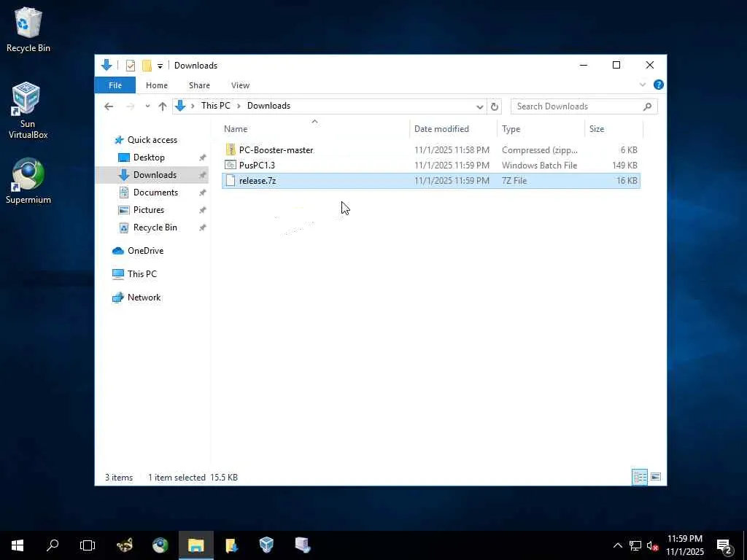Switch to Details view layout
This screenshot has width=747, height=560.
click(639, 477)
